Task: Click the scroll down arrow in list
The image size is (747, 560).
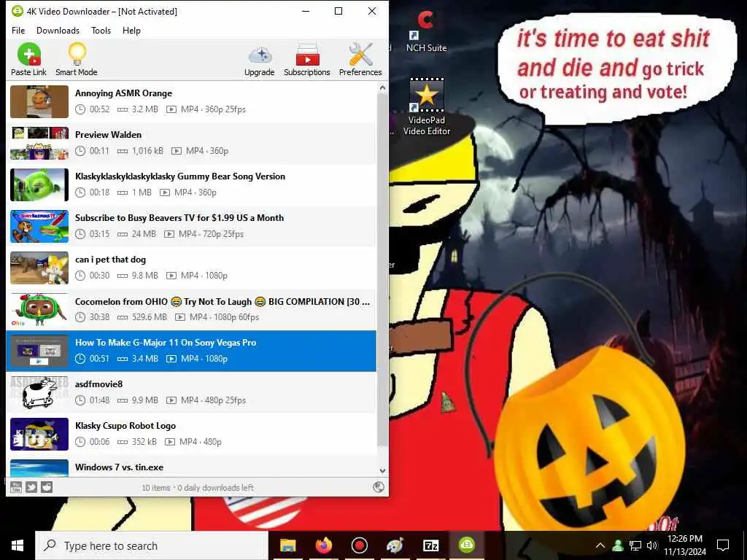Action: (x=382, y=470)
